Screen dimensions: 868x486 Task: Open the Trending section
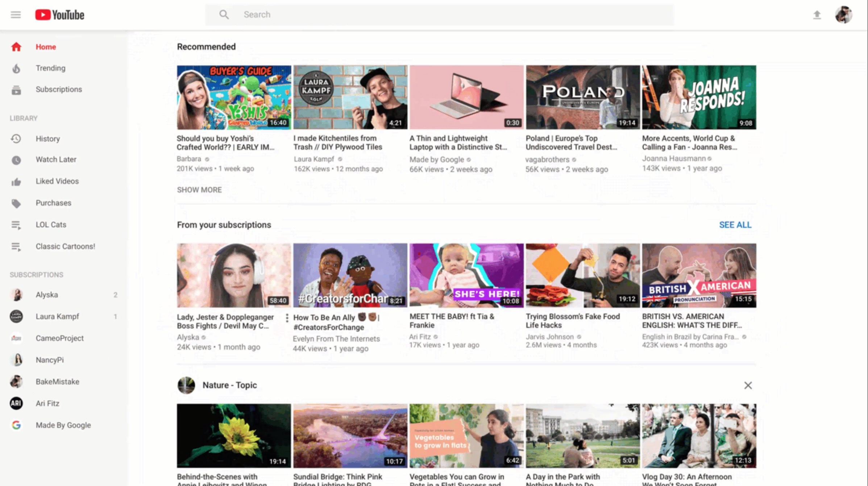(x=50, y=68)
